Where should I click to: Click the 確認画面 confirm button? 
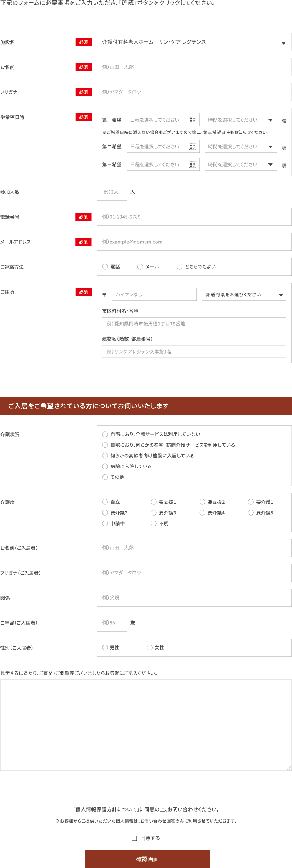[147, 859]
